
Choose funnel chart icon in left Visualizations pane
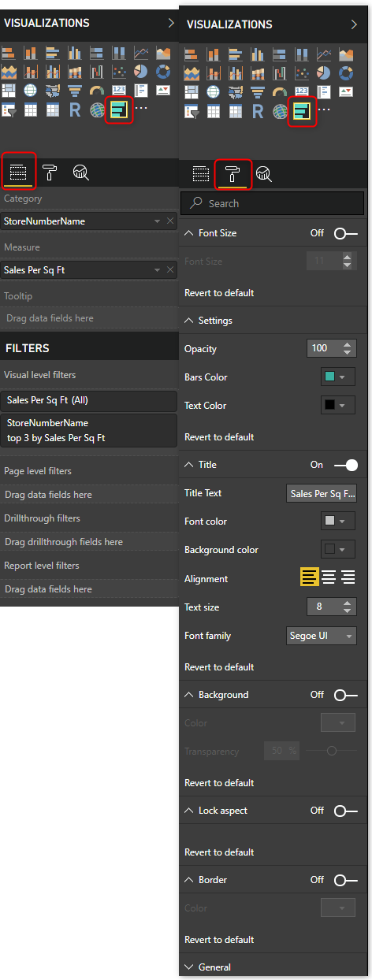point(74,90)
